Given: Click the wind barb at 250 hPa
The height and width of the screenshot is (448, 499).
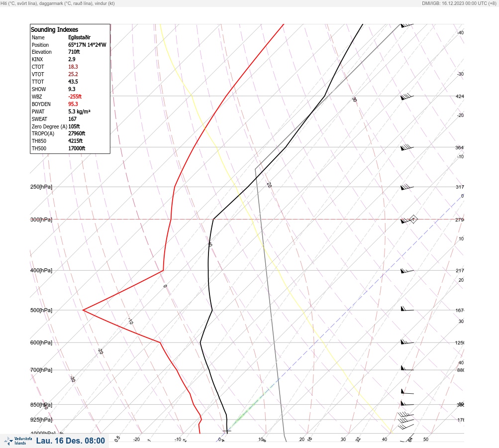Looking at the screenshot, I should click(407, 187).
